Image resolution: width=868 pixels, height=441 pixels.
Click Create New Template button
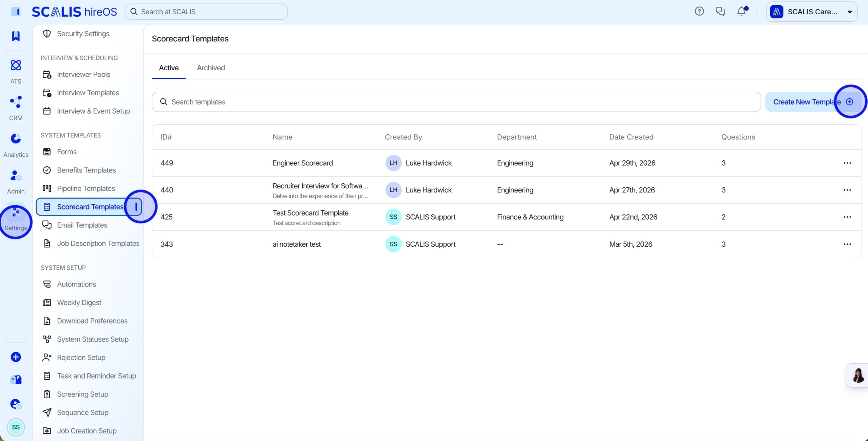[813, 102]
